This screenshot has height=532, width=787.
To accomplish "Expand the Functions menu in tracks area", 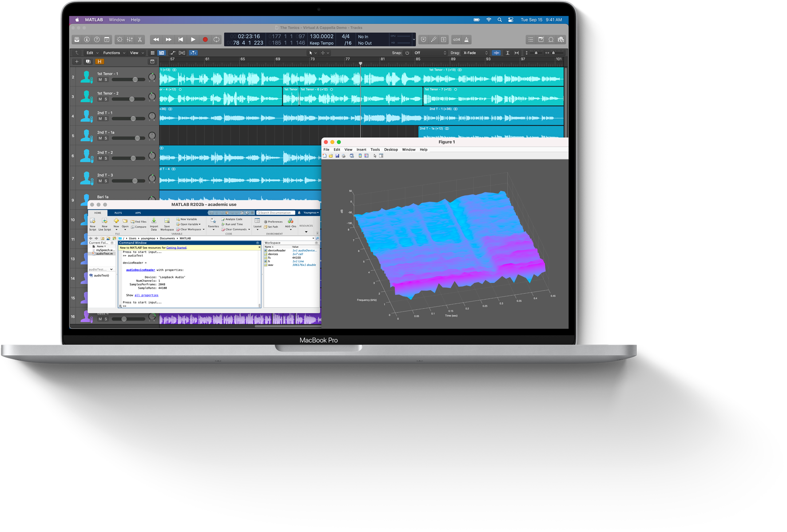I will click(114, 53).
